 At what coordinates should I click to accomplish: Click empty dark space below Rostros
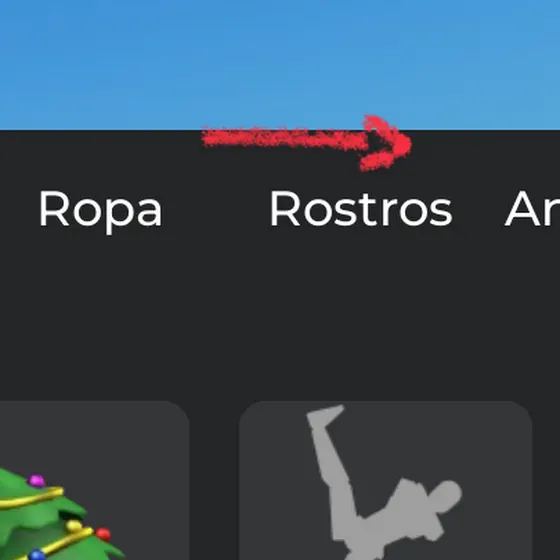[361, 314]
